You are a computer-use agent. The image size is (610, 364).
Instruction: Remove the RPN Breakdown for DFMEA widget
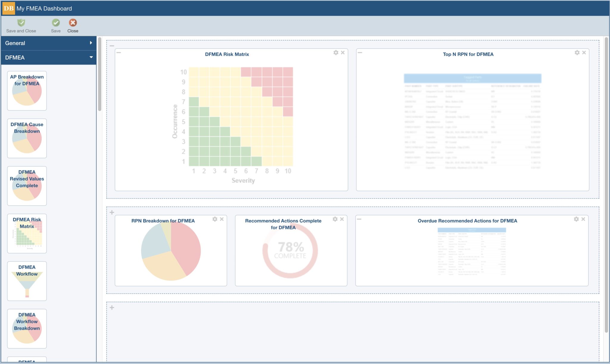222,219
